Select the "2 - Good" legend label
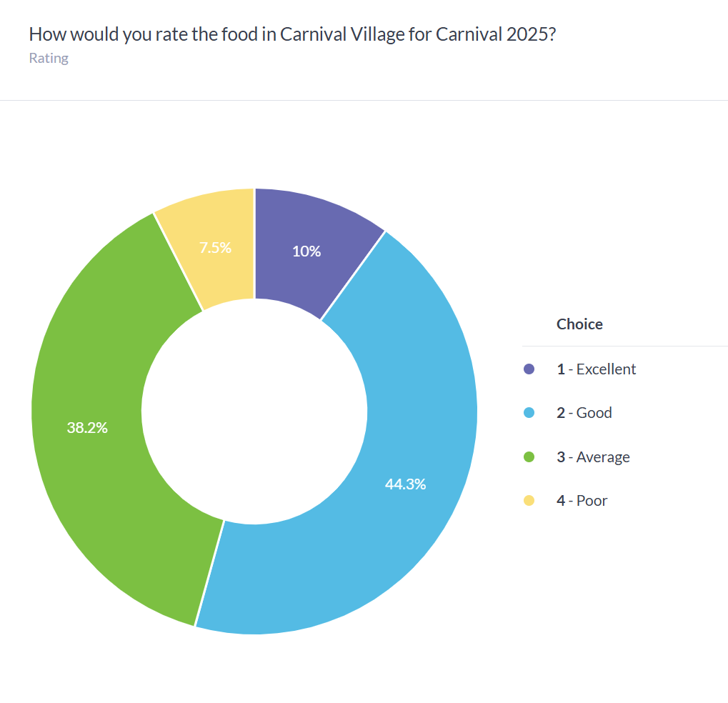 tap(584, 413)
